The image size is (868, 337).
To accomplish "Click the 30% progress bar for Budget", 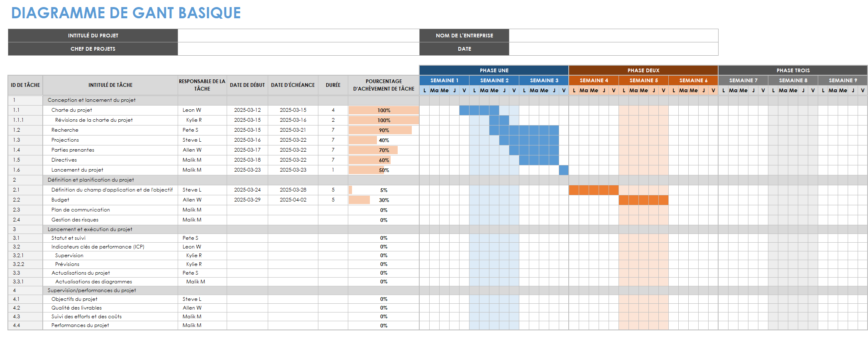I will (x=359, y=200).
